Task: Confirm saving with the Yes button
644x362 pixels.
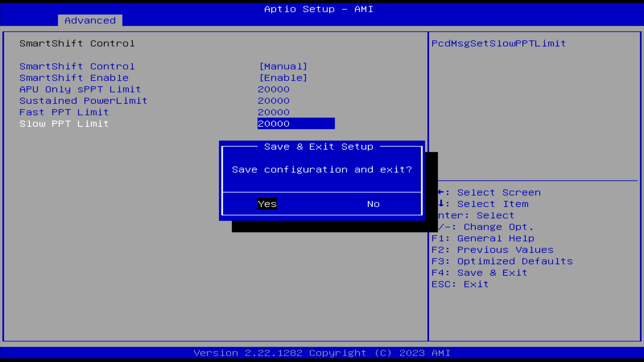Action: click(x=267, y=204)
